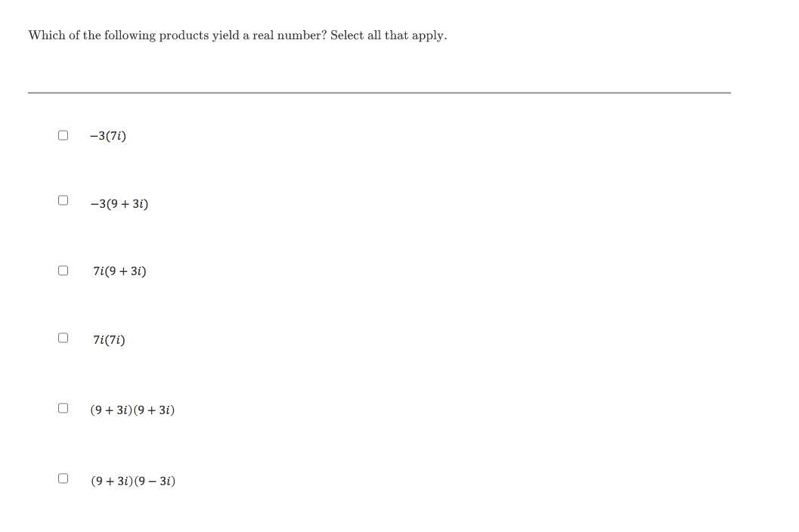Enable the 7i(7i) option checkbox
This screenshot has height=532, width=799.
63,337
